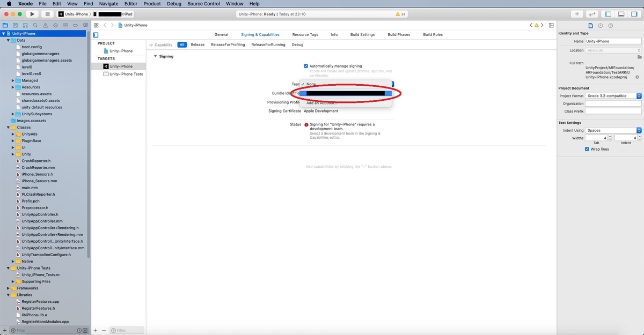Click the Organization input field
644x335 pixels.
point(613,103)
